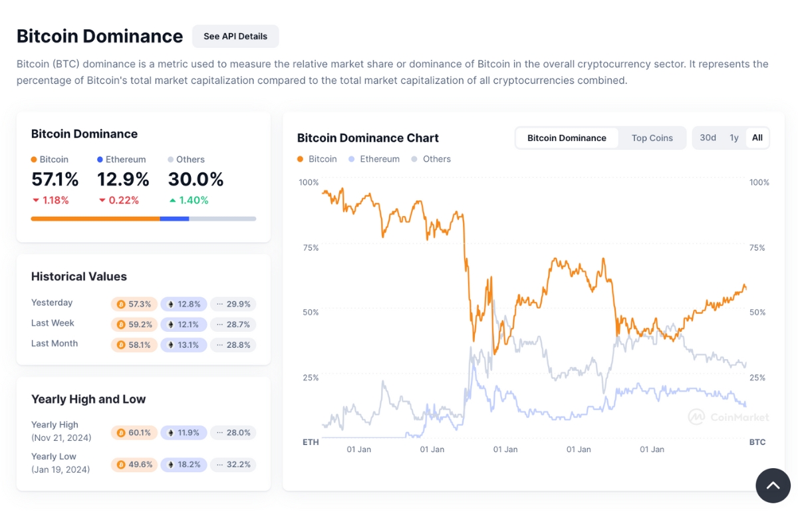The image size is (798, 532).
Task: Click Bitcoin icon in Yesterday row
Action: click(121, 305)
